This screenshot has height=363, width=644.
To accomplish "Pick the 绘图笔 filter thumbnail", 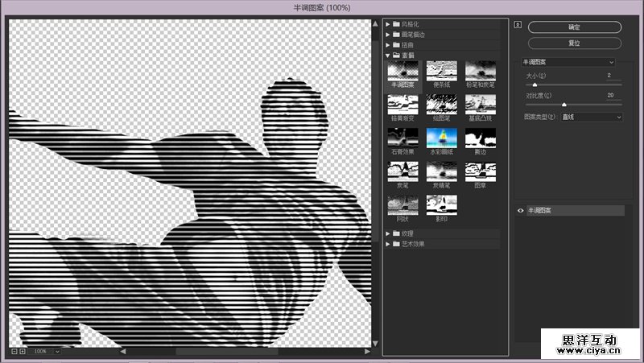I will (x=441, y=103).
